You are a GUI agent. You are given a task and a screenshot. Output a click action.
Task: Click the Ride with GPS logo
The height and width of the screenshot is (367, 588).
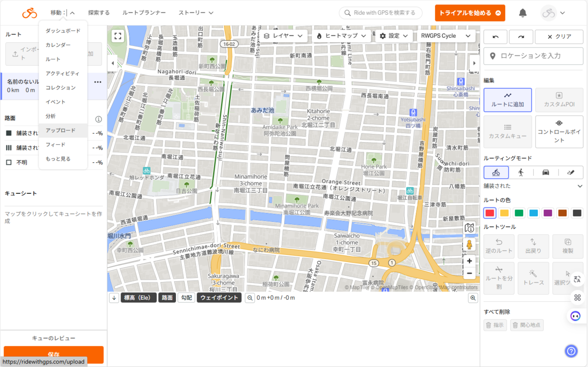(29, 13)
